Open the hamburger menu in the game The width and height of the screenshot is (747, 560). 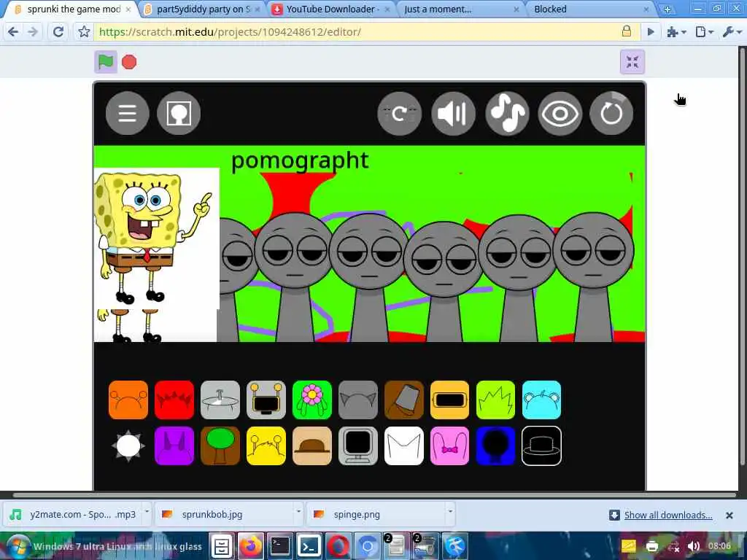(x=127, y=113)
